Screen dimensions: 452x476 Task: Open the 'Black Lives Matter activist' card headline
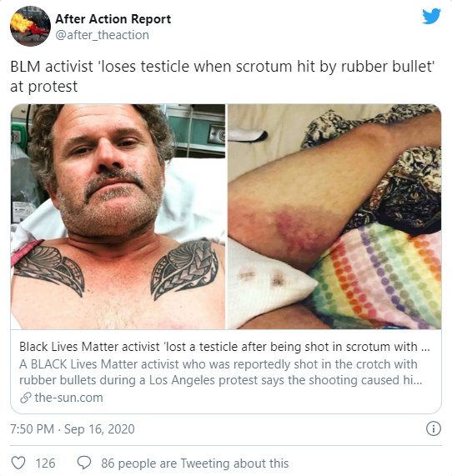coord(225,347)
